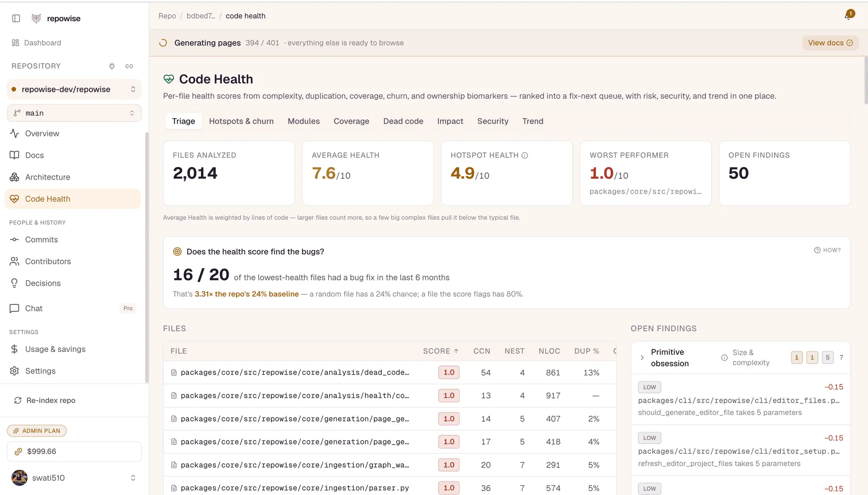
Task: Switch to the Triage tab
Action: [184, 121]
